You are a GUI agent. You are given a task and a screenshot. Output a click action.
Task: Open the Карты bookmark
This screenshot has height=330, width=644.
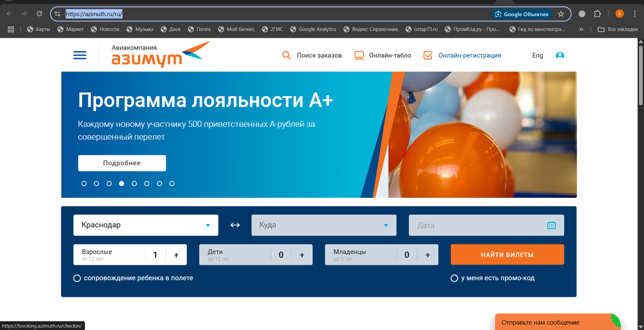pos(39,30)
